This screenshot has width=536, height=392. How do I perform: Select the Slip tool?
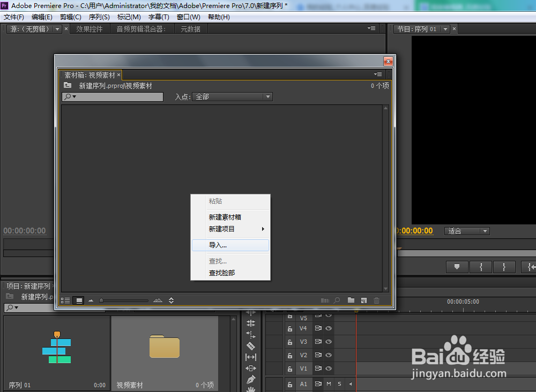pyautogui.click(x=250, y=357)
